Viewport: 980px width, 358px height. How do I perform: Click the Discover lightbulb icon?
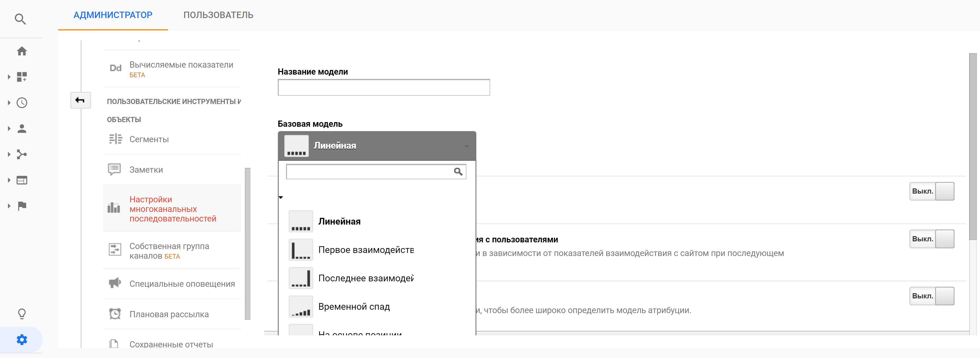coord(22,314)
